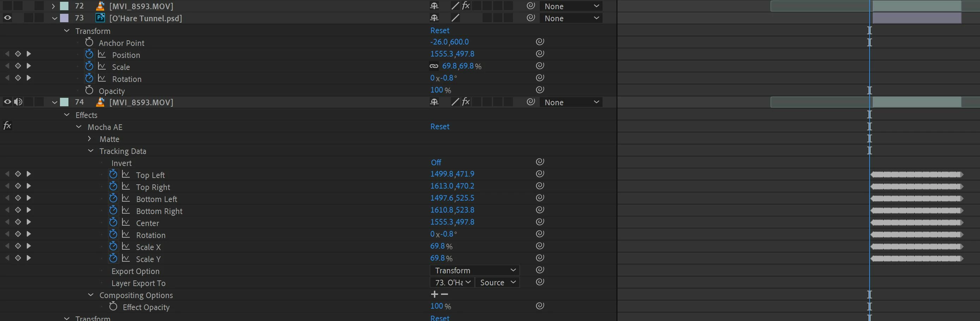This screenshot has width=980, height=321.
Task: Add keyframe diamond for Position
Action: pos(18,54)
